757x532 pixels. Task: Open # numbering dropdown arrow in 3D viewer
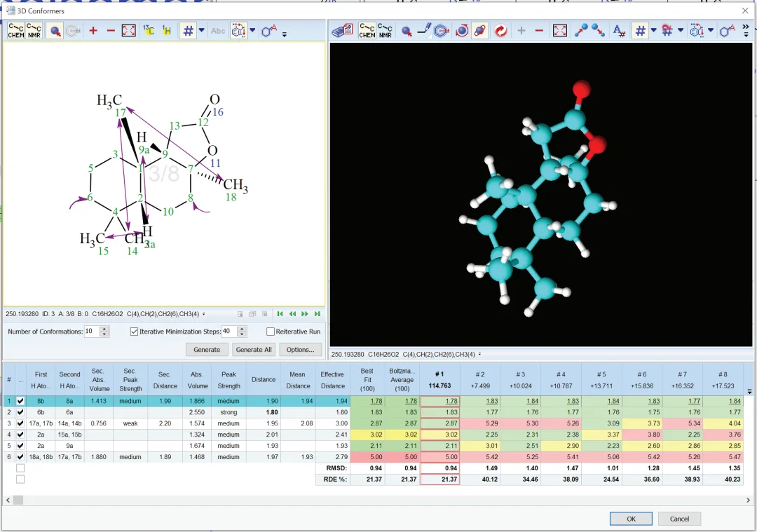[654, 30]
